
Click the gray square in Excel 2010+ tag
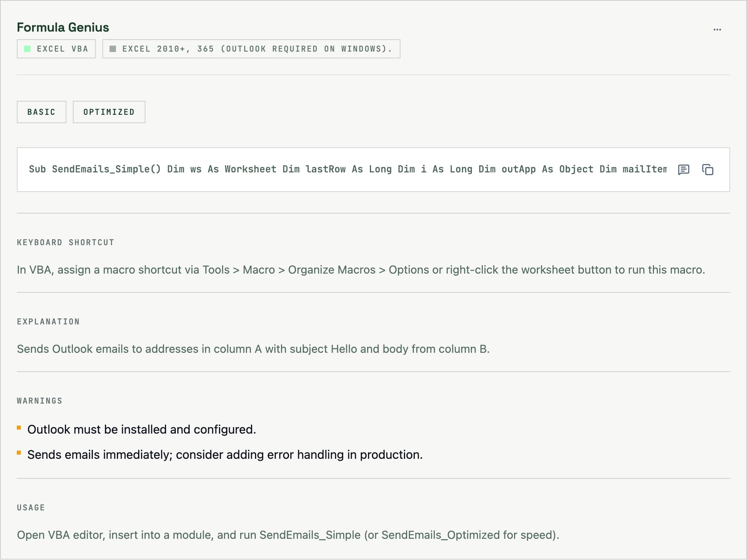click(x=113, y=49)
